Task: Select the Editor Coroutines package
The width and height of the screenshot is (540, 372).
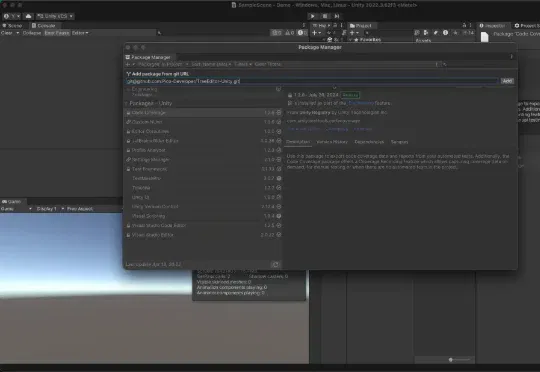Action: (204, 131)
